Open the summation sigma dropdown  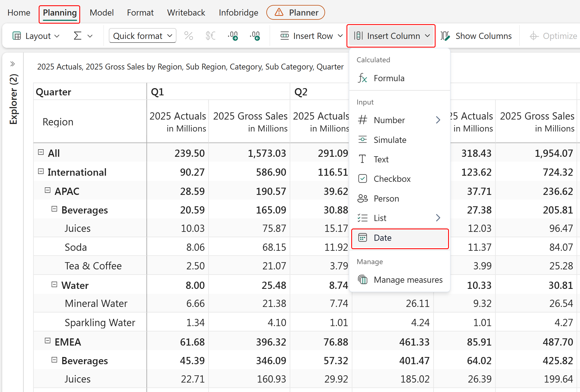[83, 36]
